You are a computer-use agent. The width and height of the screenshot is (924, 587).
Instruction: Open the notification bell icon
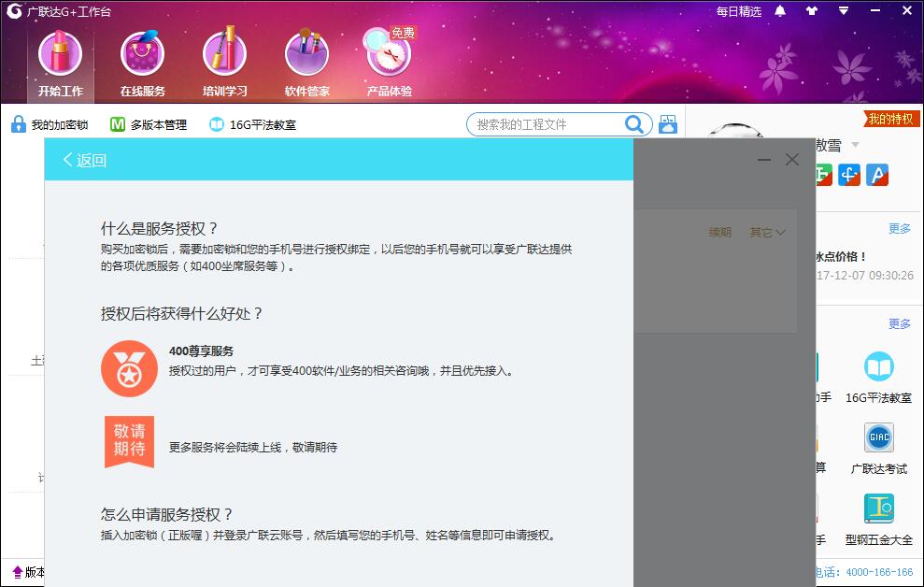tap(780, 10)
